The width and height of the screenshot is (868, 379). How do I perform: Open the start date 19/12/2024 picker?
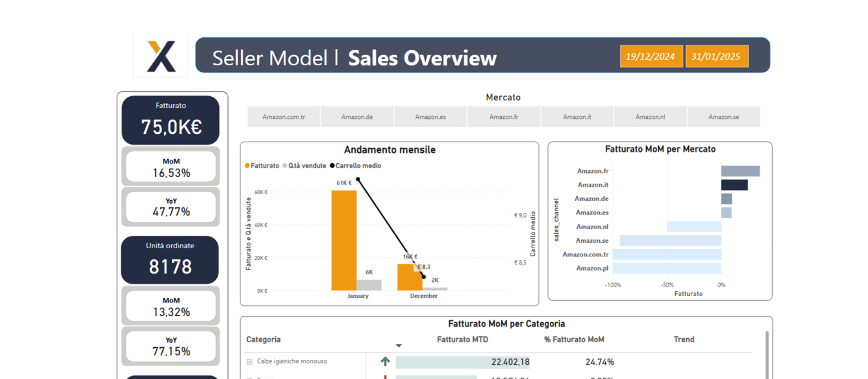[651, 57]
